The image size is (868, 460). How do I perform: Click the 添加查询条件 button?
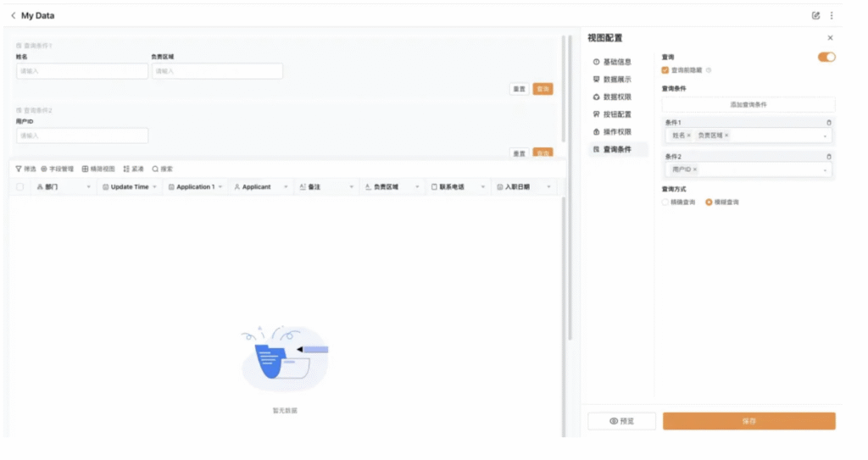tap(748, 104)
